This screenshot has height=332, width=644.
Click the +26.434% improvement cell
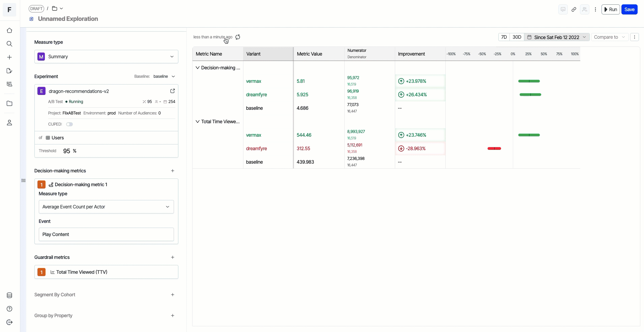(x=420, y=95)
